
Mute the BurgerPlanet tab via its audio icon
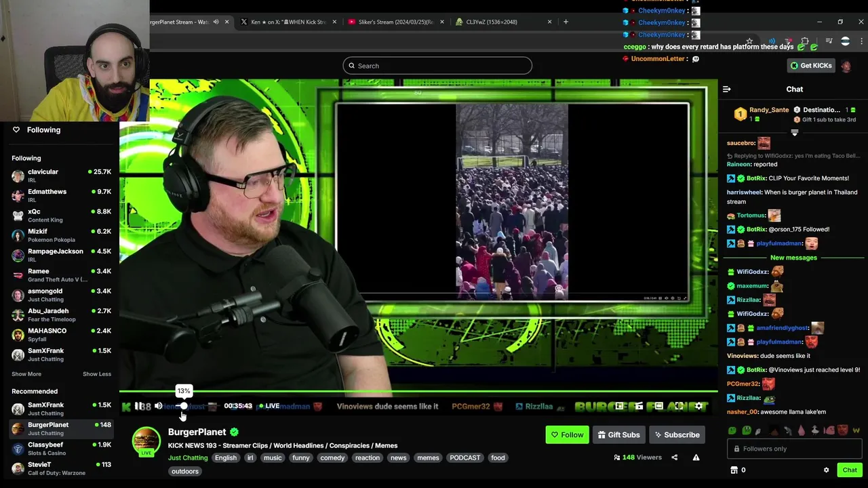tap(216, 22)
